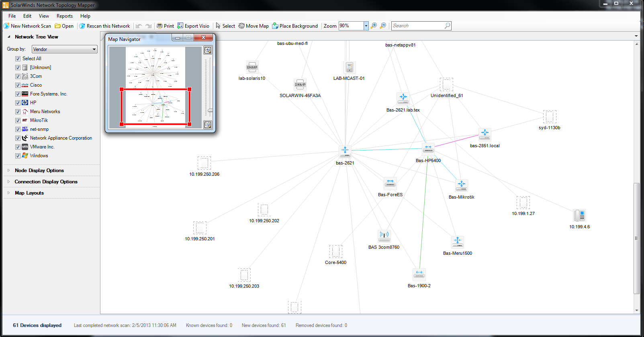Click the lab-solaris10 SNMP node icon

pos(252,67)
